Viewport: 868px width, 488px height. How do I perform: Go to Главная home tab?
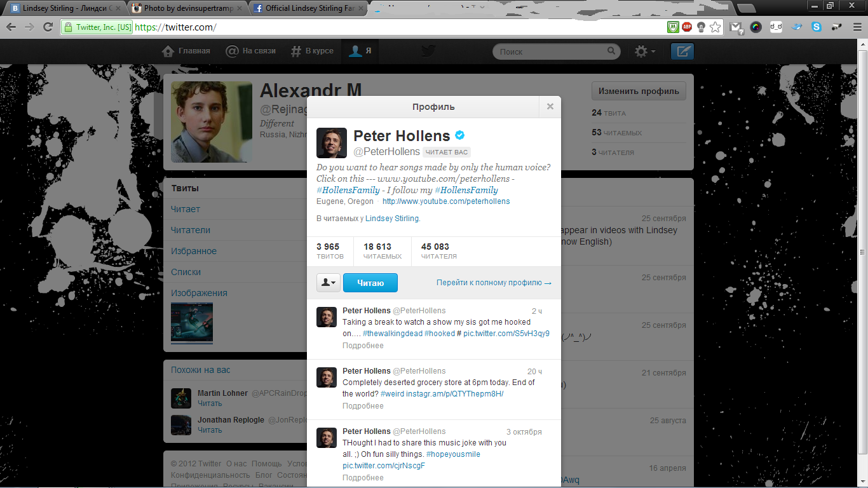click(186, 51)
